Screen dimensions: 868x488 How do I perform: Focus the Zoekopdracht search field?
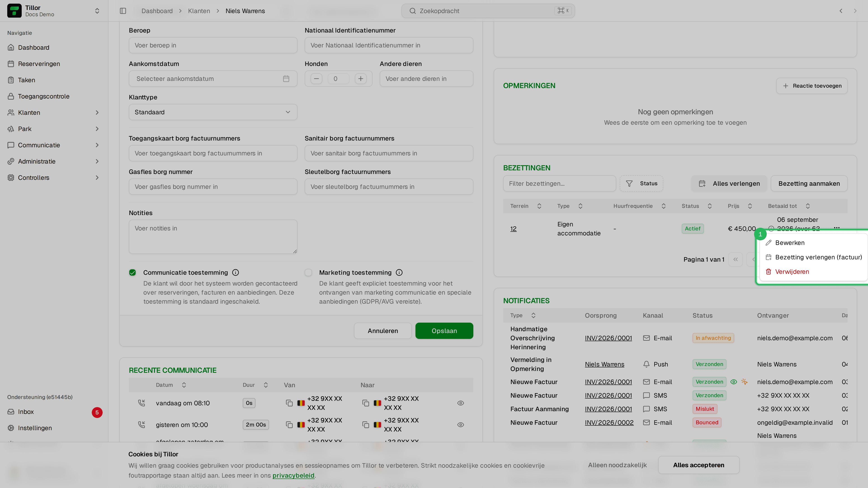488,11
